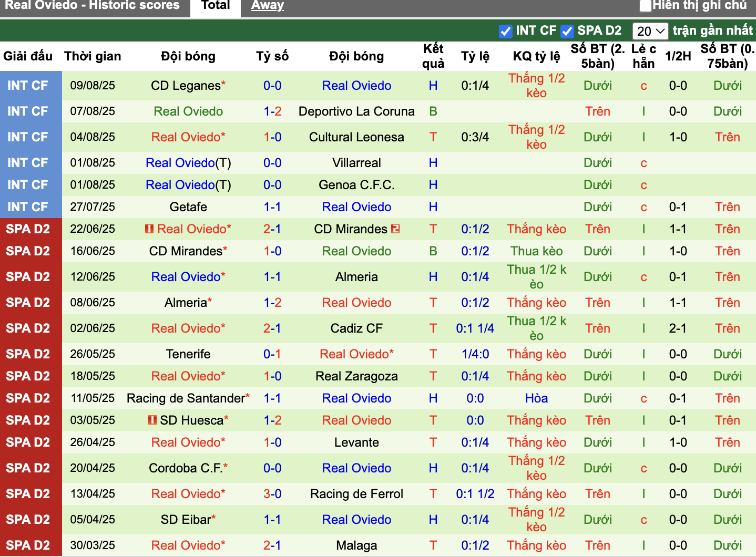Click trận gần nhất label
The height and width of the screenshot is (557, 756).
tap(713, 30)
